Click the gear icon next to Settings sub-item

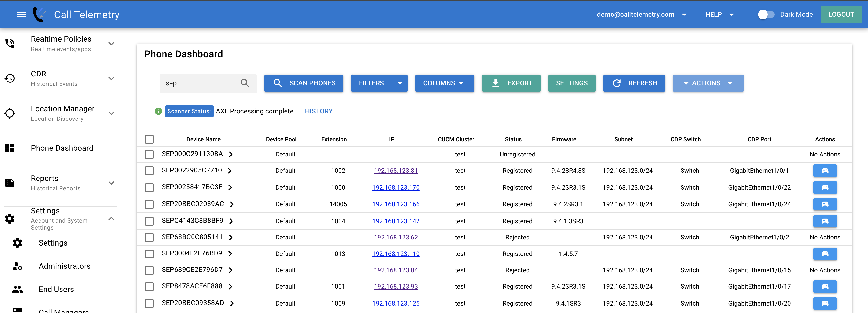(x=17, y=243)
